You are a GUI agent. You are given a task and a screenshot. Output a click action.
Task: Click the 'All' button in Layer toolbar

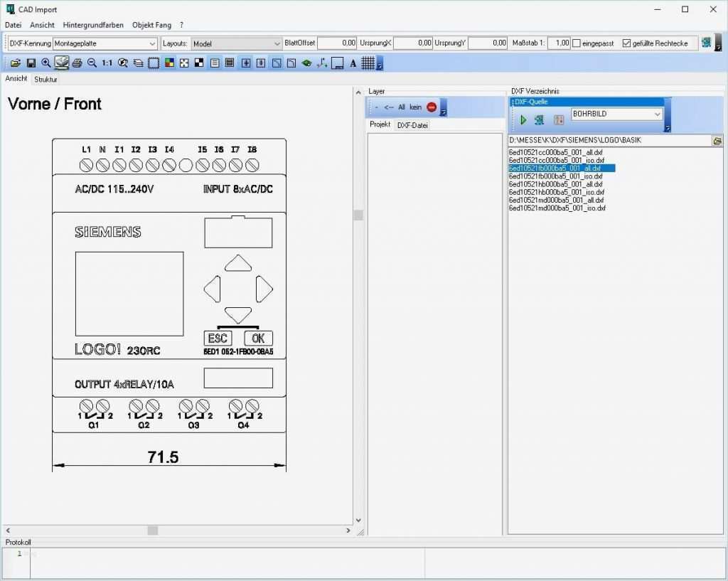click(401, 107)
